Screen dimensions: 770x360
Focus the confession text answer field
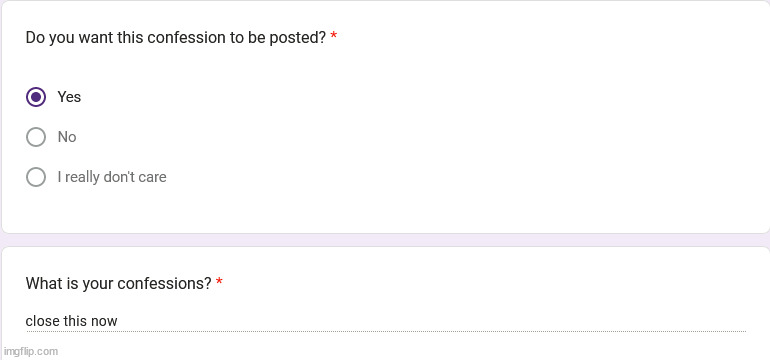[x=386, y=321]
